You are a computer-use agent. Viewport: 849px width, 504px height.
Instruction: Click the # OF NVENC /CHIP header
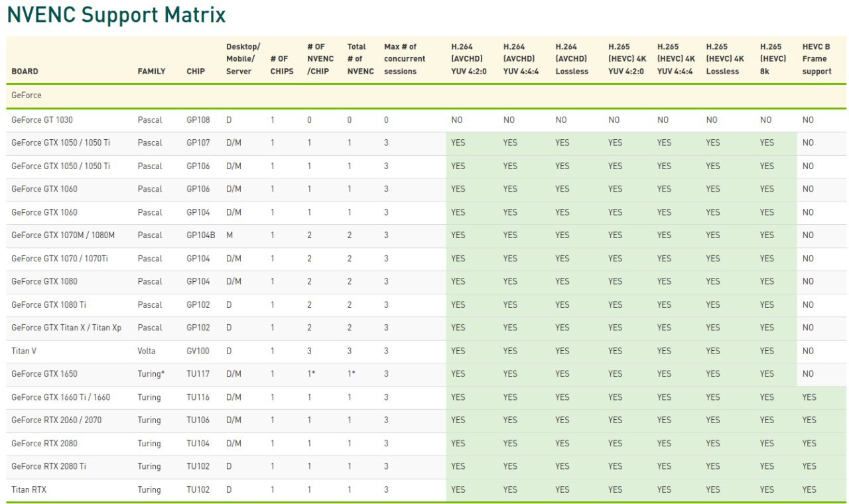click(x=320, y=59)
